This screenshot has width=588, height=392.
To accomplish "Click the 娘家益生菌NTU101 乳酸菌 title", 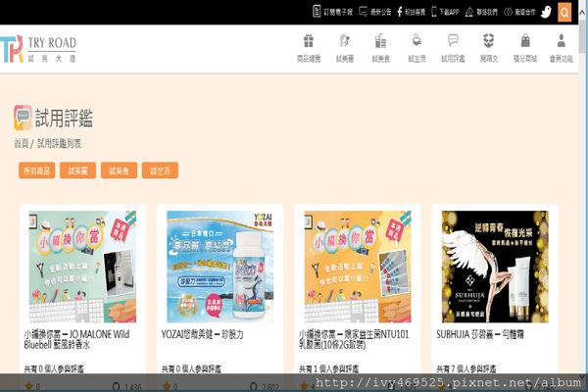I will tap(354, 339).
